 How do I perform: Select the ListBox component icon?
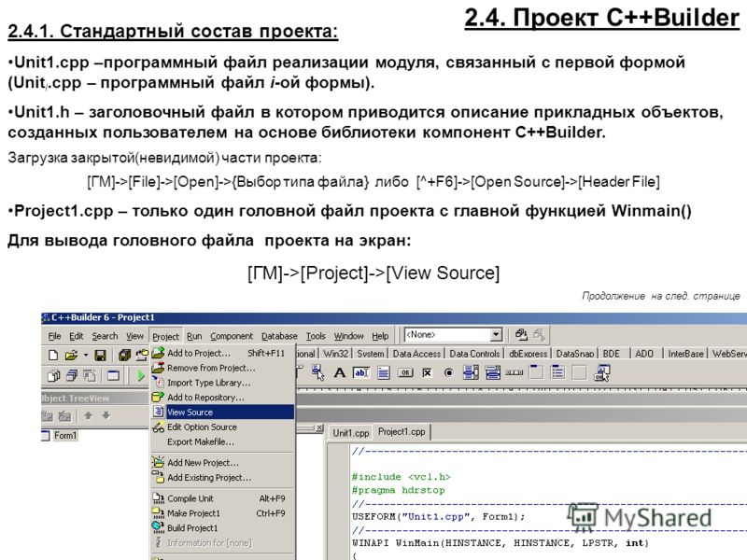pos(471,372)
